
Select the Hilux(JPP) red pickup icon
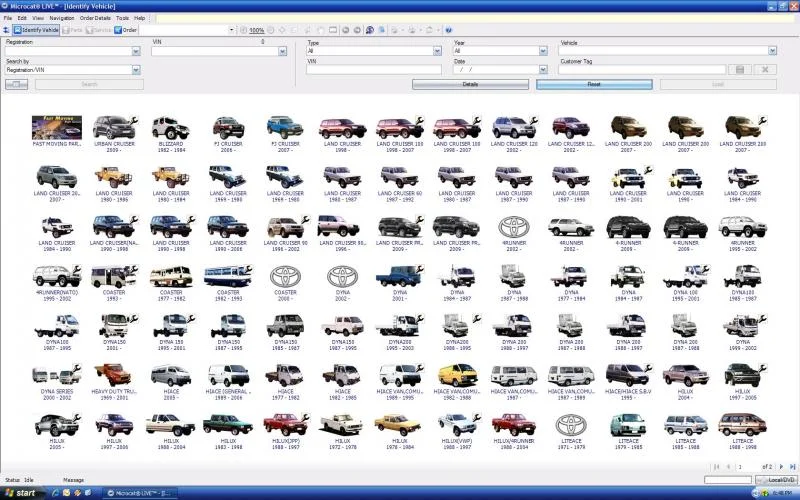point(286,424)
